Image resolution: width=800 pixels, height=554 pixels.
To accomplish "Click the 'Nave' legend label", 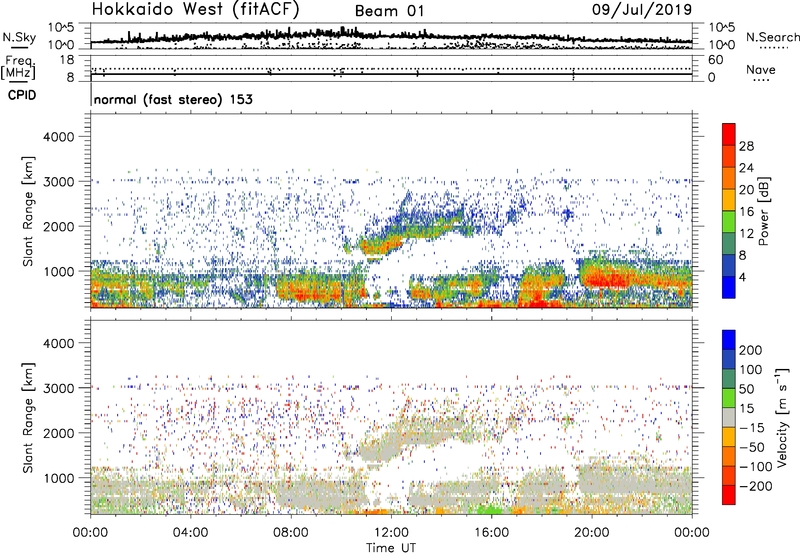I will point(761,69).
